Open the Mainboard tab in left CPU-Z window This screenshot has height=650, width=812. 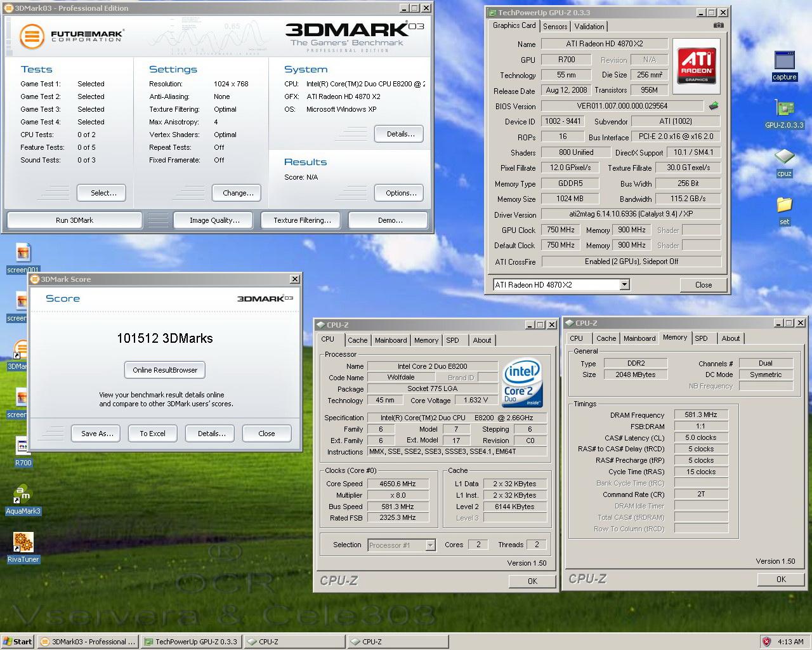click(x=391, y=340)
